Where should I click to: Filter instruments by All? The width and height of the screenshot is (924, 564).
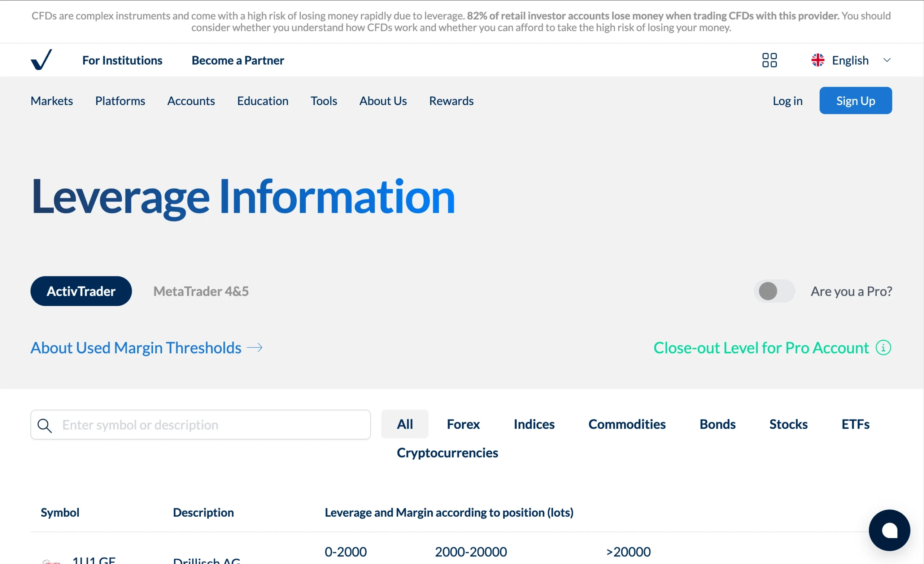(405, 424)
